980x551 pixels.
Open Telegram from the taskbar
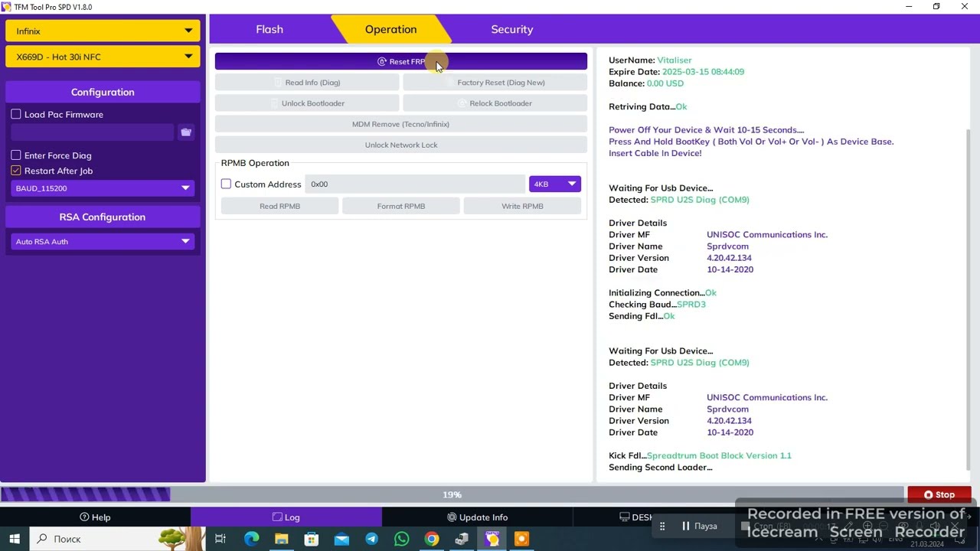click(371, 539)
